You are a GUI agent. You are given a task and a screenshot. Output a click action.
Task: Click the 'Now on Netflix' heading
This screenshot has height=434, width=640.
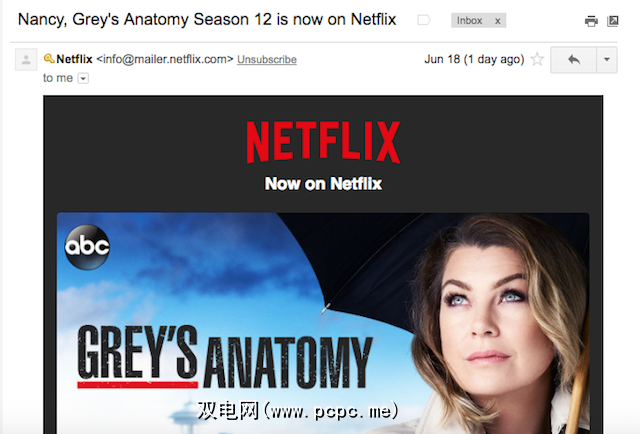(x=323, y=184)
